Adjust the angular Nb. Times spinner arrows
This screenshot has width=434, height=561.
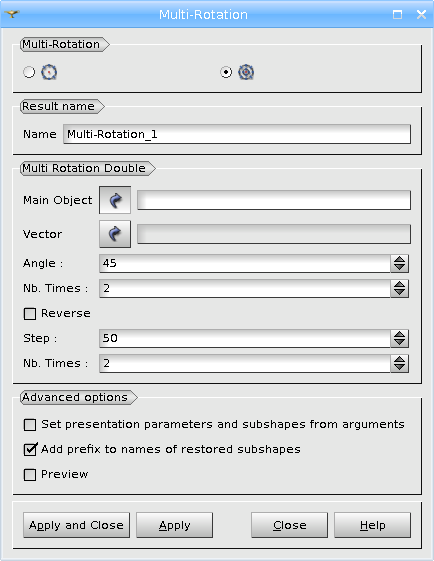[399, 288]
